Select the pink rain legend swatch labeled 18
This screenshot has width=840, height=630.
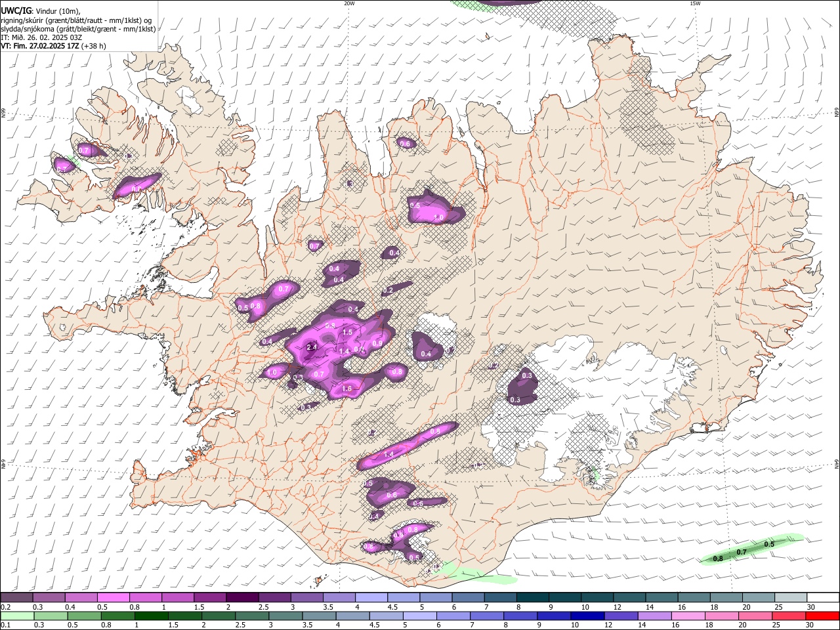721,616
